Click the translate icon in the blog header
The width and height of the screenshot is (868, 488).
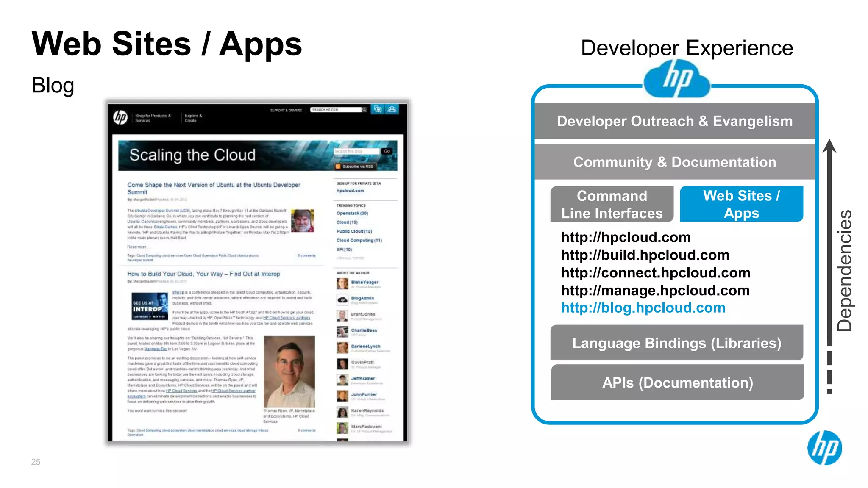tap(378, 109)
